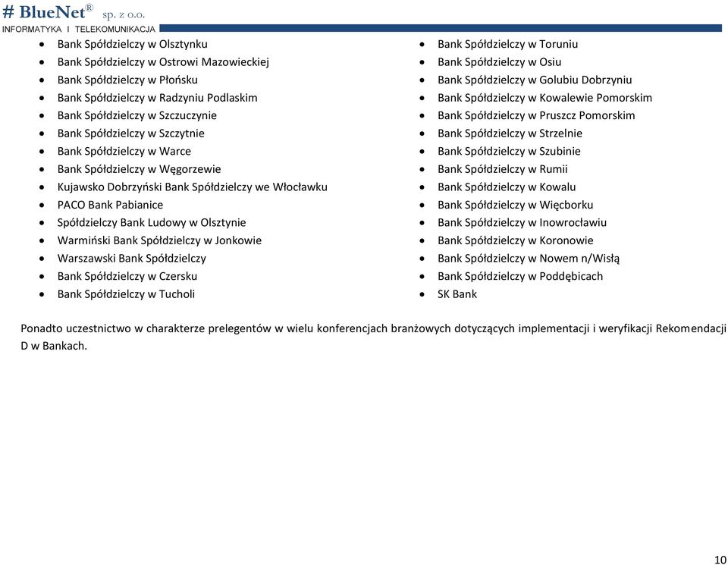The image size is (728, 565).
Task: Click the 'SK Bank' list entry
Action: click(x=457, y=293)
